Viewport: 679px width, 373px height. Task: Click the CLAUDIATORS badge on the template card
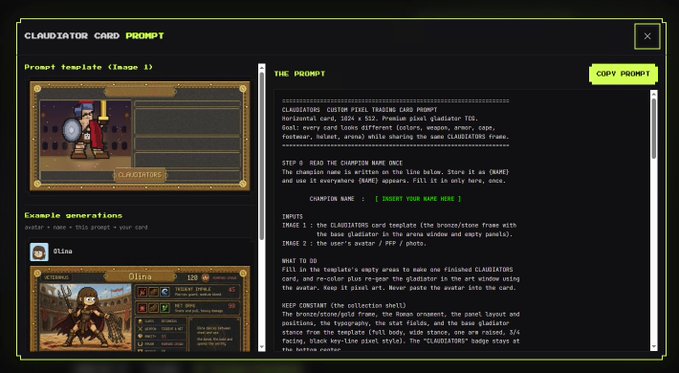(x=140, y=175)
